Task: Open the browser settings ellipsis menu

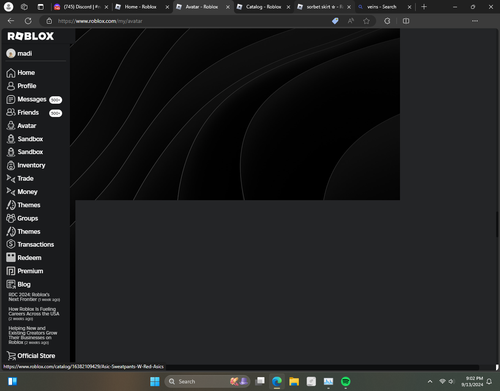Action: click(x=475, y=21)
